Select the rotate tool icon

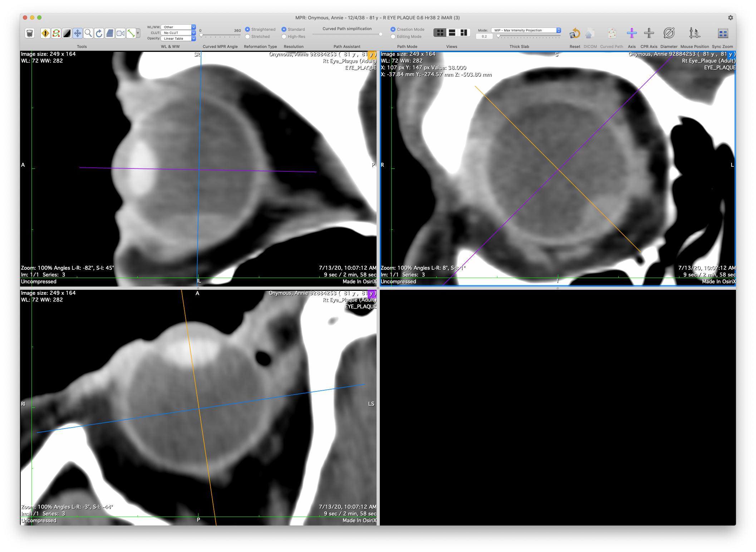(x=99, y=33)
